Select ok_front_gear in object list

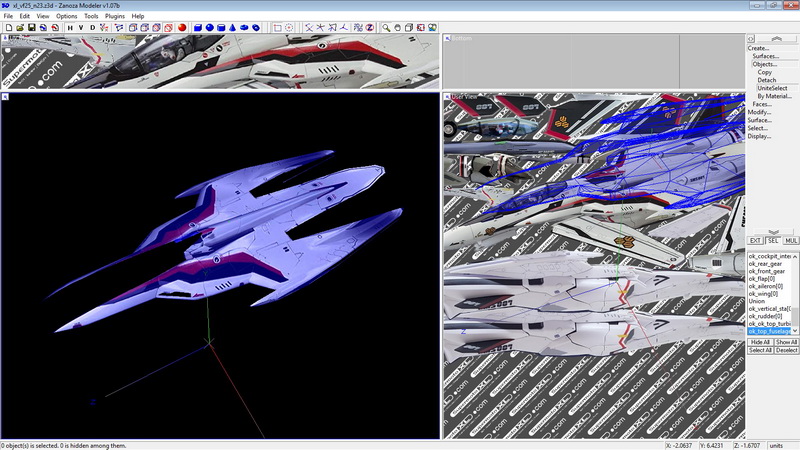(x=770, y=271)
